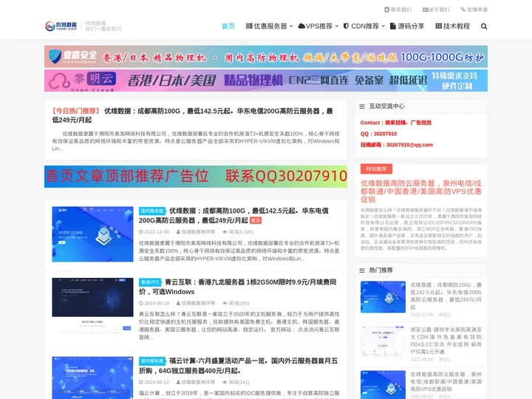
Task: Open the CDN推荐 menu item
Action: click(365, 26)
